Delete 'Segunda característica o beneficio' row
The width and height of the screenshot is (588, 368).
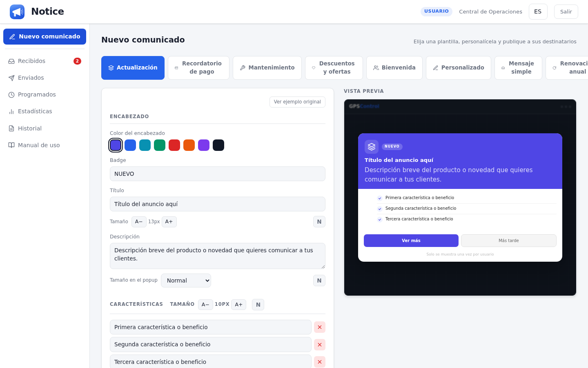(x=320, y=345)
